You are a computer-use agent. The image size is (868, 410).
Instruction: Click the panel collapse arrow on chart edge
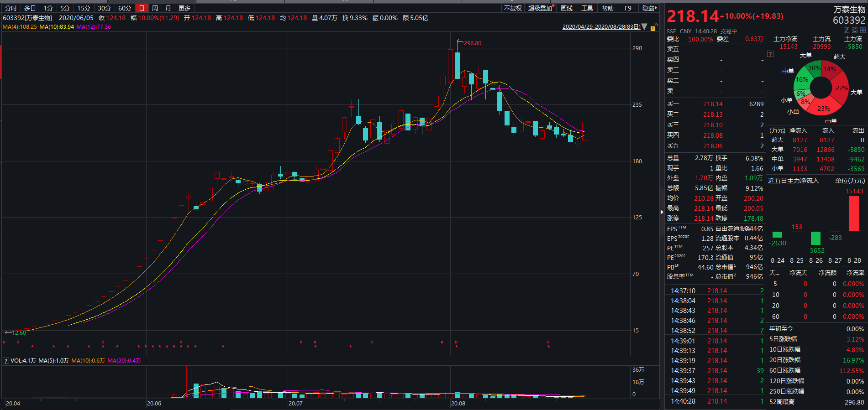(662, 212)
